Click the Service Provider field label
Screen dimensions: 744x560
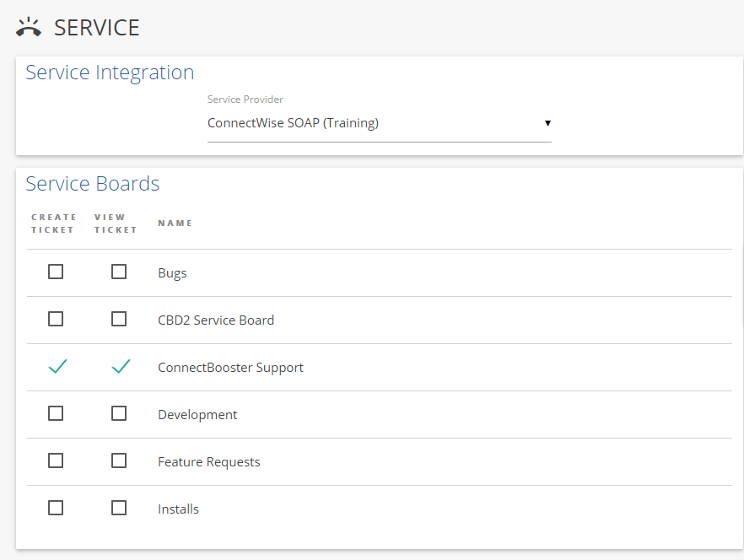[x=245, y=100]
